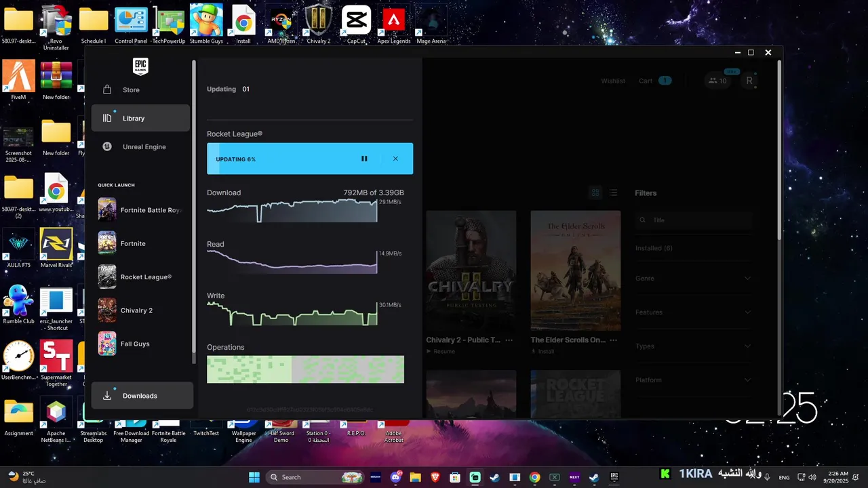Select the Apache NetBeans desktop icon
Image resolution: width=868 pixels, height=488 pixels.
pos(56,420)
